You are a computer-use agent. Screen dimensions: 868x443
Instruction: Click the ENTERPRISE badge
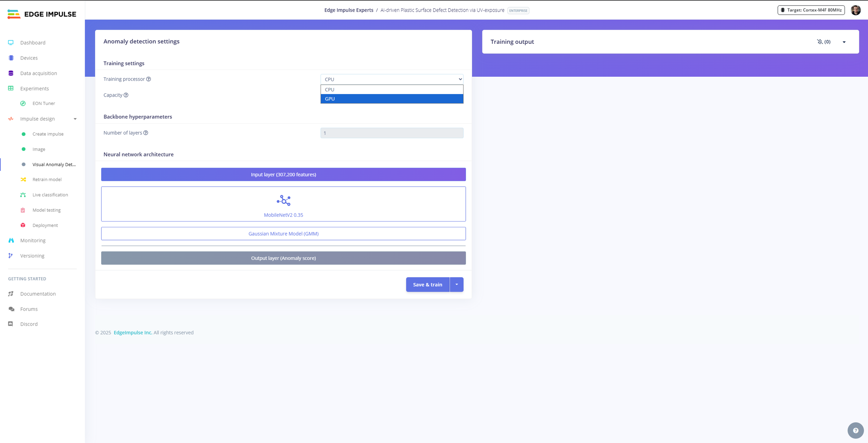[x=518, y=10]
